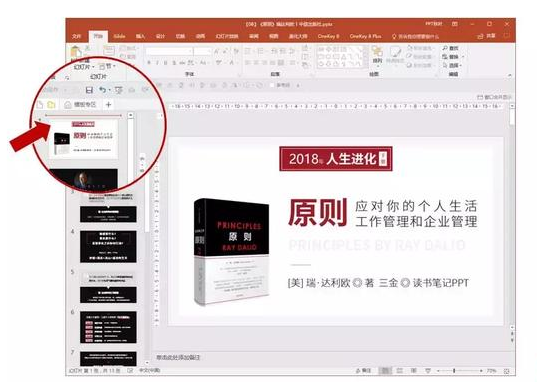This screenshot has width=537, height=382.
Task: Click the 模板专区 template tab
Action: 80,104
